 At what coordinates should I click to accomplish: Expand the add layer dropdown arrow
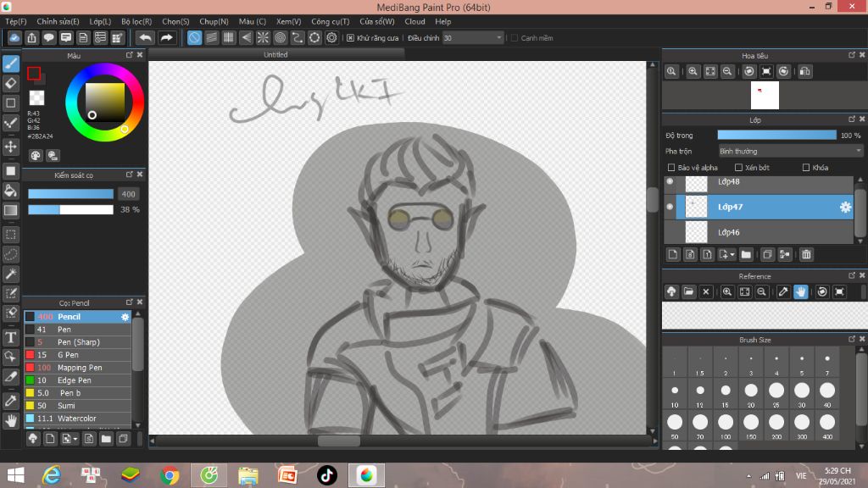pyautogui.click(x=732, y=255)
